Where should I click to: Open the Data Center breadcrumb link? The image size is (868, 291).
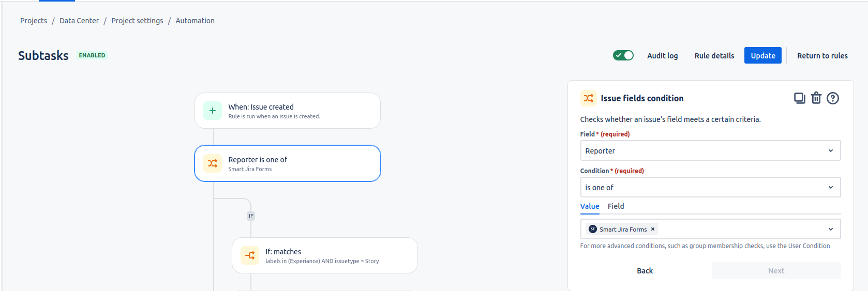tap(79, 21)
